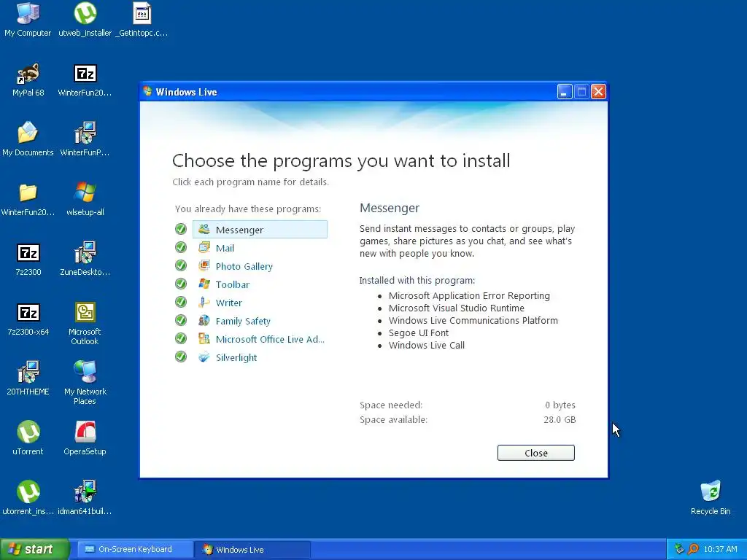The width and height of the screenshot is (747, 560).
Task: Click the Family Safety icon
Action: click(x=204, y=320)
